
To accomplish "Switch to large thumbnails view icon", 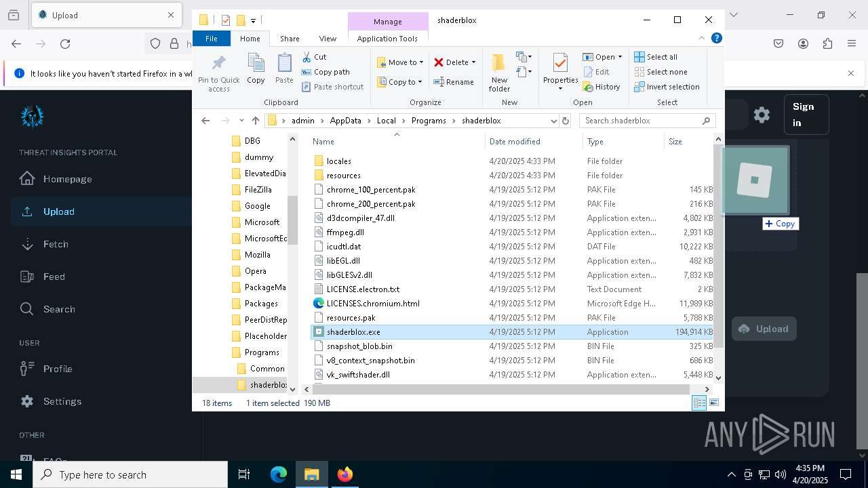I will tap(713, 403).
